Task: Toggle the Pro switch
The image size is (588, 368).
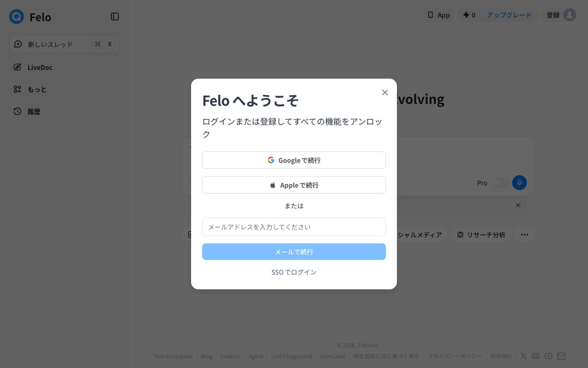Action: click(499, 183)
